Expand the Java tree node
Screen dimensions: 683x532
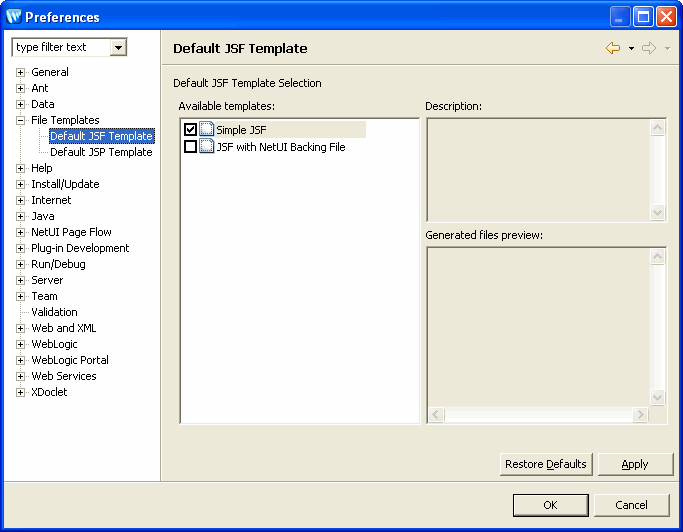coord(20,217)
